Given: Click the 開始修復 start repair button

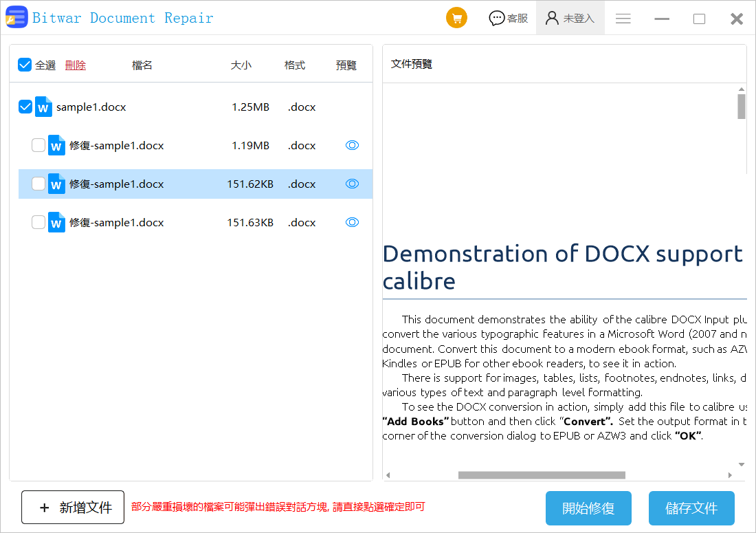Looking at the screenshot, I should pyautogui.click(x=588, y=508).
